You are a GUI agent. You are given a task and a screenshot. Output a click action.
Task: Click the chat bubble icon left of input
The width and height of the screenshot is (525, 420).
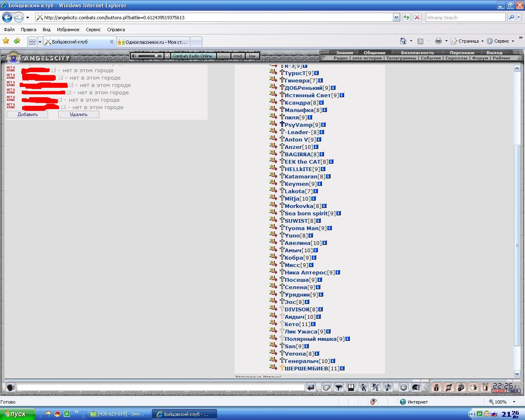coord(11,387)
